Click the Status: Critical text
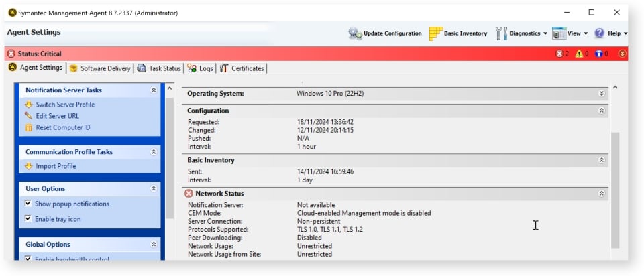644x276 pixels. (40, 54)
